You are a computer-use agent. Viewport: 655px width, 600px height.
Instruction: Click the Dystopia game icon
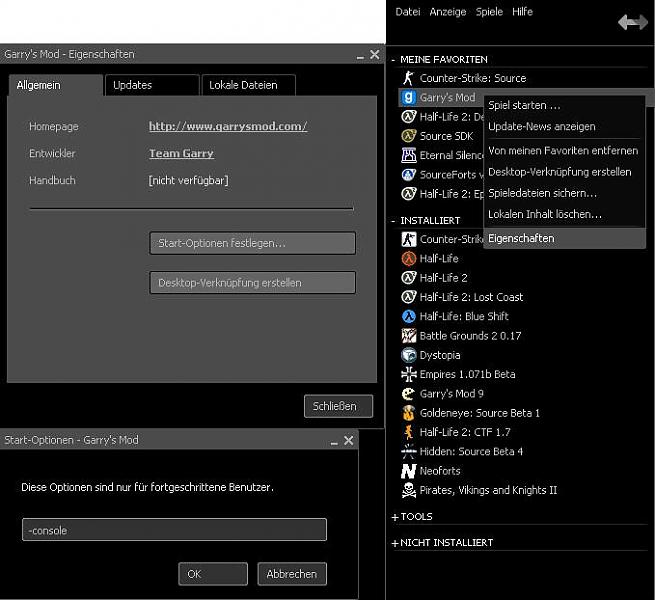pos(408,355)
